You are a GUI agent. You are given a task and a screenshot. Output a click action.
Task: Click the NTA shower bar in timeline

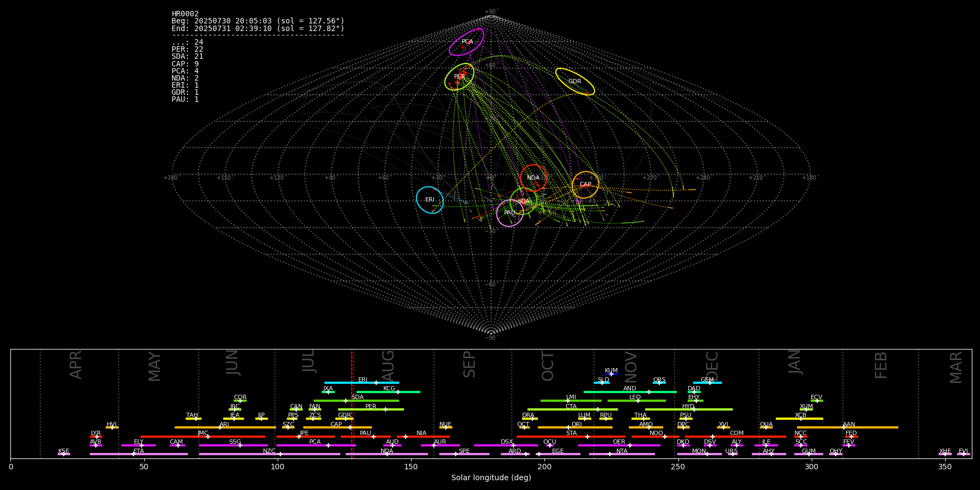tap(622, 454)
